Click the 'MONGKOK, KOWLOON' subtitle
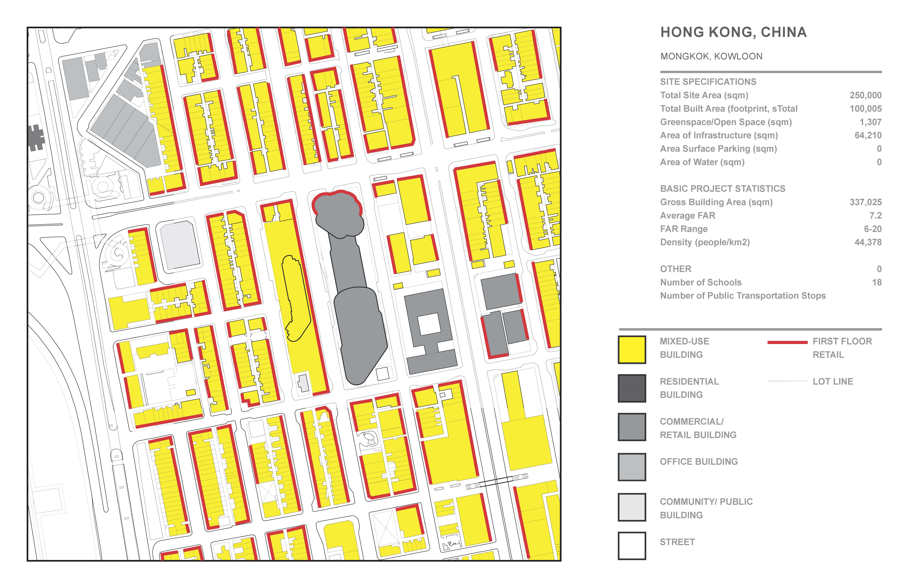 coord(711,57)
